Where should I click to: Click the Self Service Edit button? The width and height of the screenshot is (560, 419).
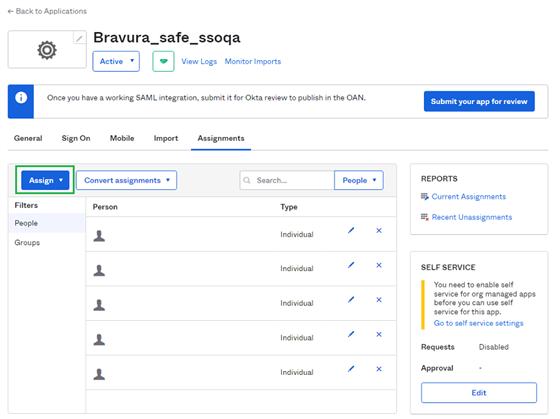coord(479,393)
